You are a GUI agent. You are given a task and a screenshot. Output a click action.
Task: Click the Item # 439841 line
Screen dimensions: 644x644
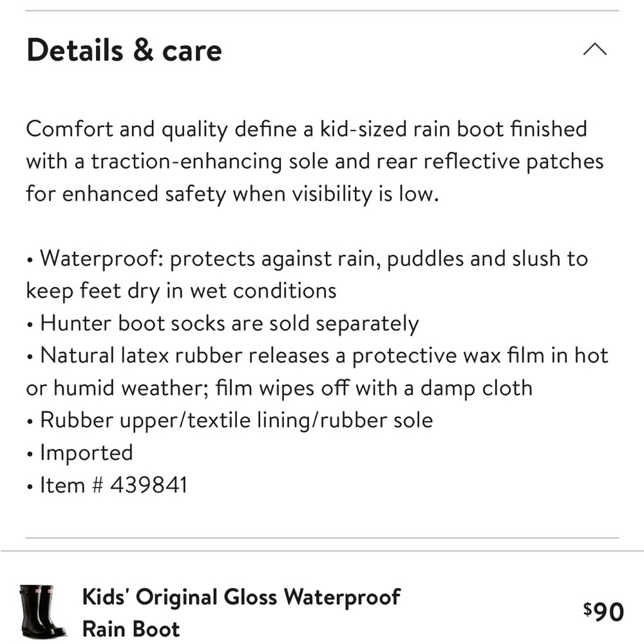[x=107, y=485]
